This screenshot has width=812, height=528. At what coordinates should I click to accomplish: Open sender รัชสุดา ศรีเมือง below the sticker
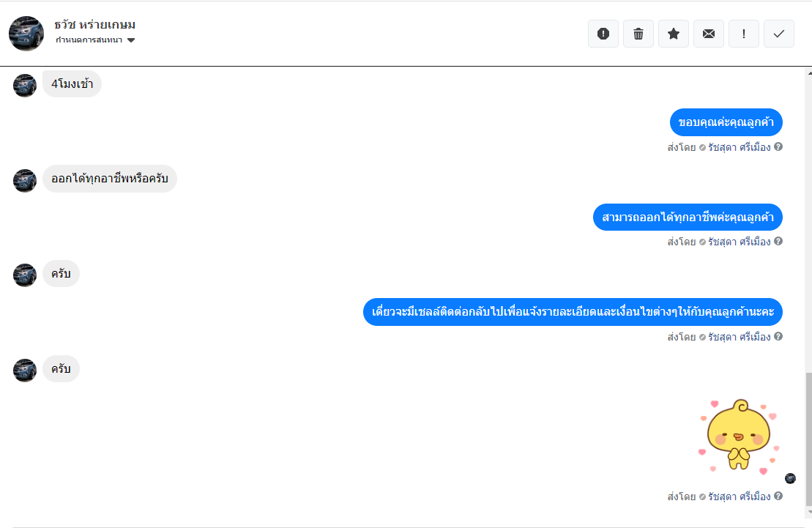coord(739,496)
